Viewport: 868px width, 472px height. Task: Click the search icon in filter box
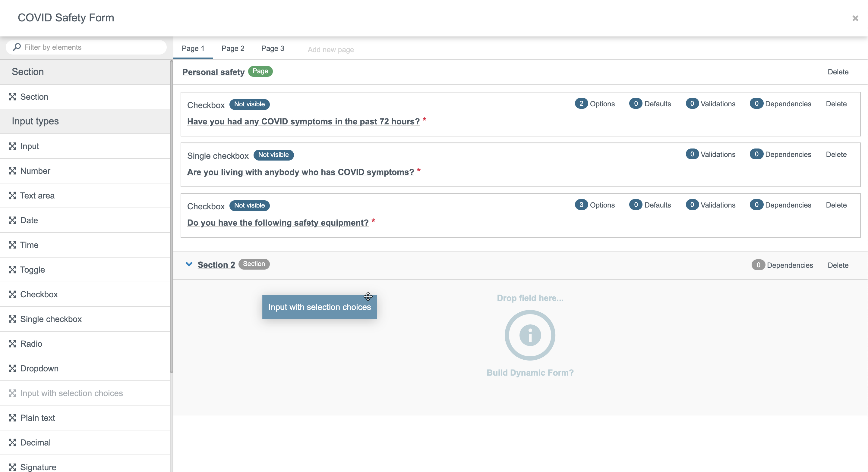[x=17, y=47]
